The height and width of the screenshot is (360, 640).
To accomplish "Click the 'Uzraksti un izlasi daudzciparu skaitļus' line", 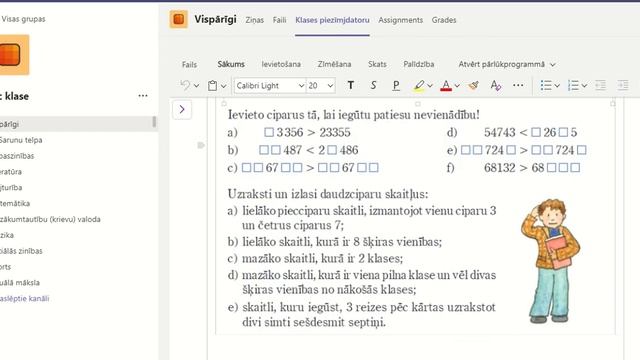I will coord(328,194).
